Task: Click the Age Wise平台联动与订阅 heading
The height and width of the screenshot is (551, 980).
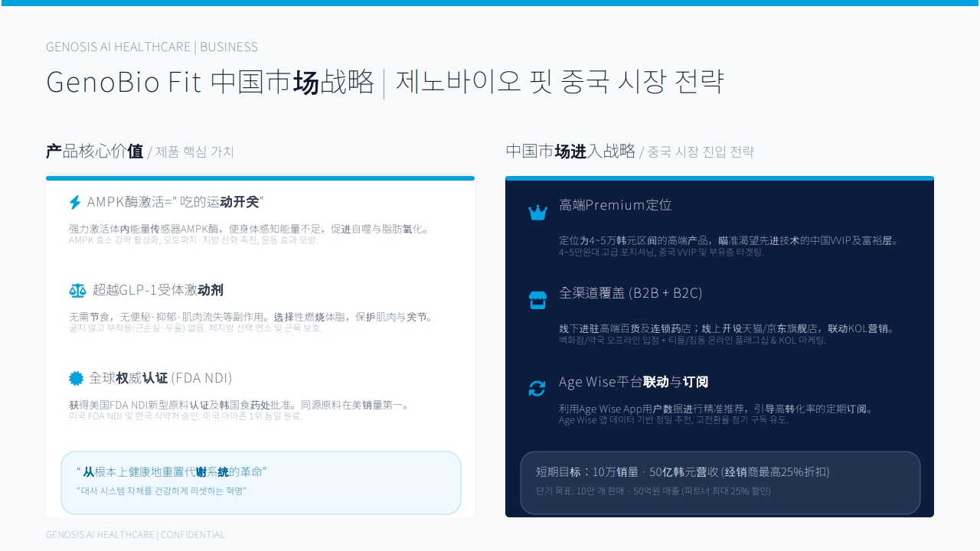Action: pos(634,382)
